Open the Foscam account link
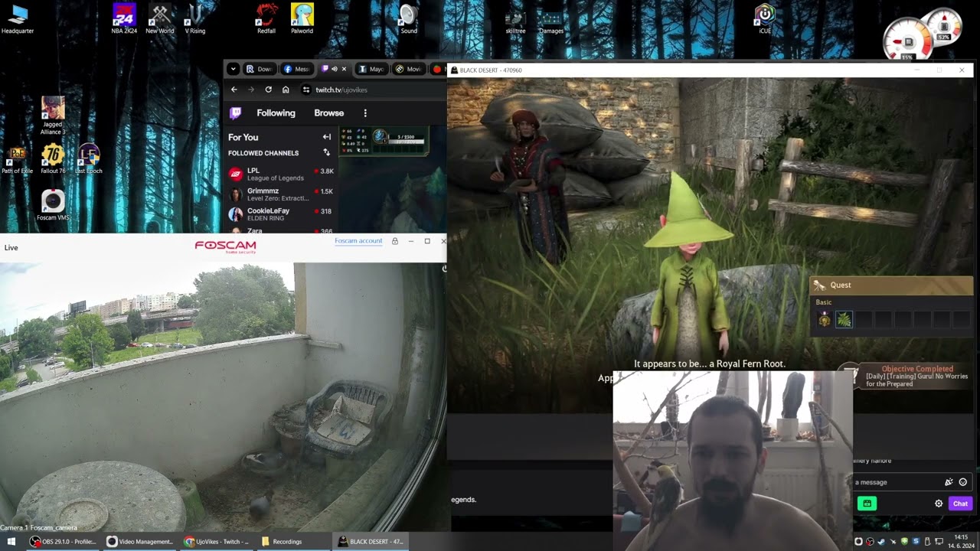Image resolution: width=980 pixels, height=551 pixels. pyautogui.click(x=358, y=241)
